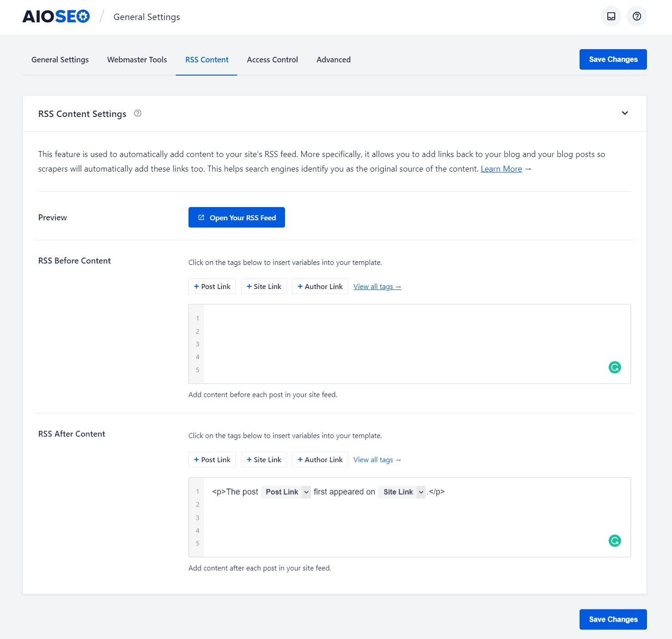Image resolution: width=672 pixels, height=639 pixels.
Task: Go to the Advanced tab
Action: point(333,60)
